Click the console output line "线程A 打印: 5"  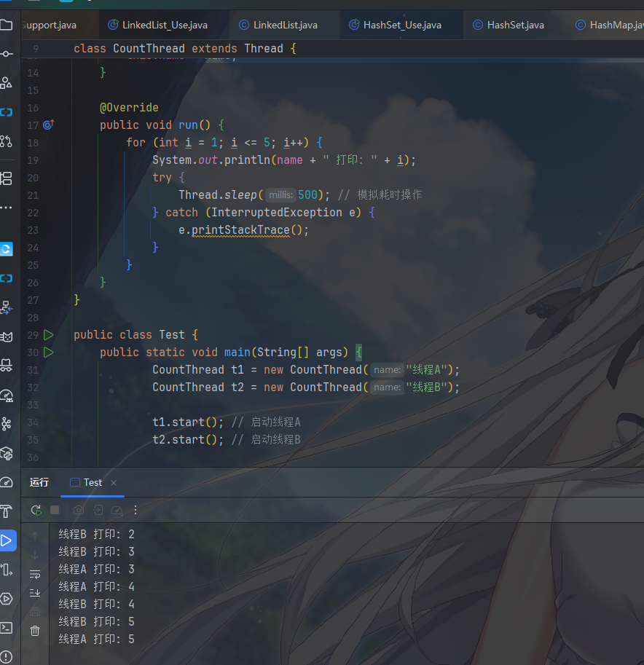pyautogui.click(x=97, y=639)
